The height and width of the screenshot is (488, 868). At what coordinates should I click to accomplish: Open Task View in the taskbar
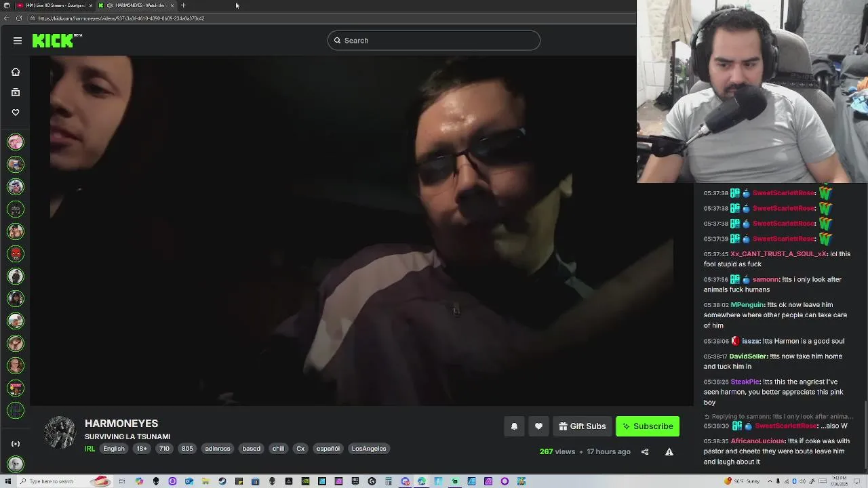(x=123, y=481)
